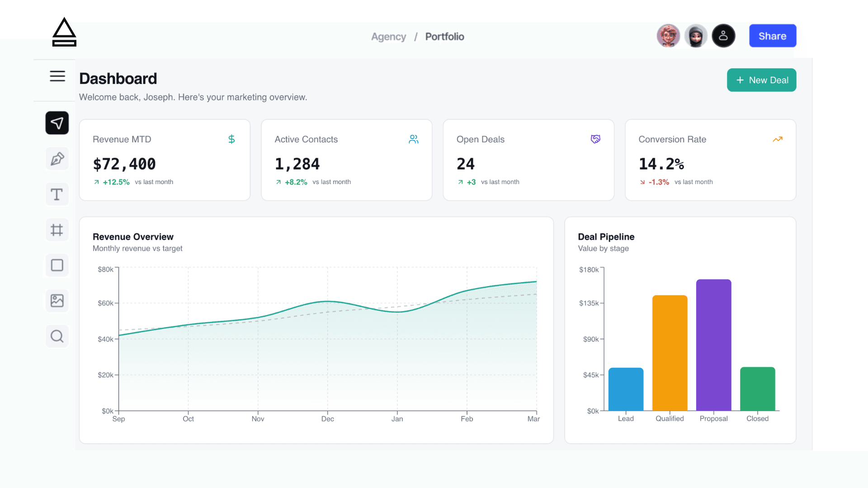Image resolution: width=868 pixels, height=488 pixels.
Task: Click the purple Proposal bar
Action: [713, 345]
